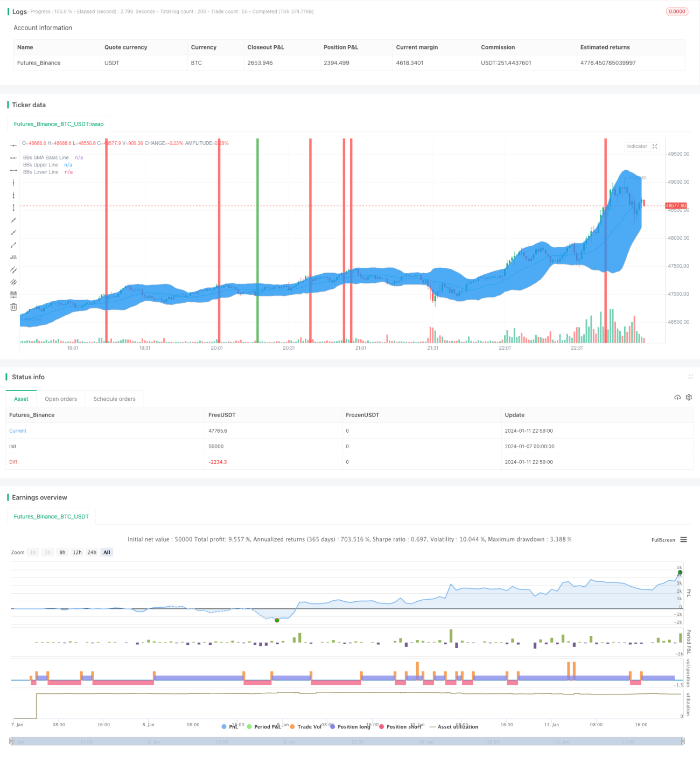Screen dimensions: 700x757
Task: Click the FullScreen button on earnings chart
Action: pos(663,540)
